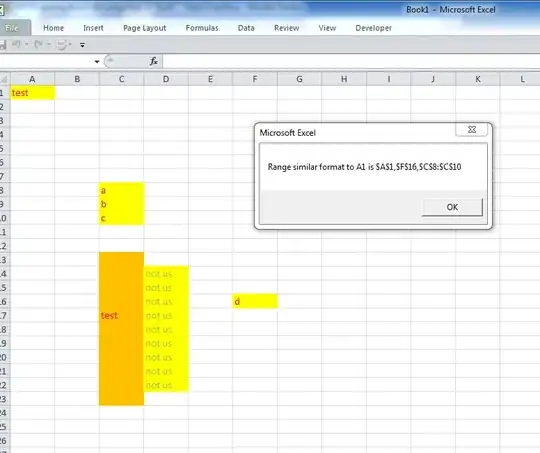Switch to the Formulas tab

[x=202, y=28]
